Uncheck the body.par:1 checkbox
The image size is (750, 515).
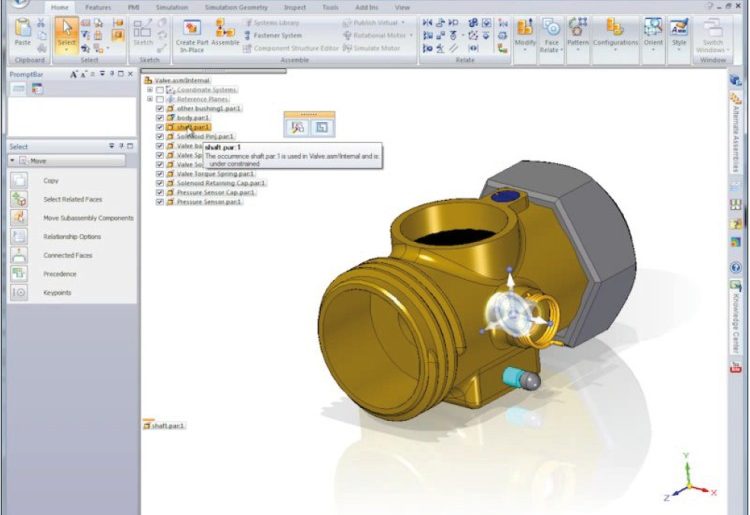[x=160, y=118]
